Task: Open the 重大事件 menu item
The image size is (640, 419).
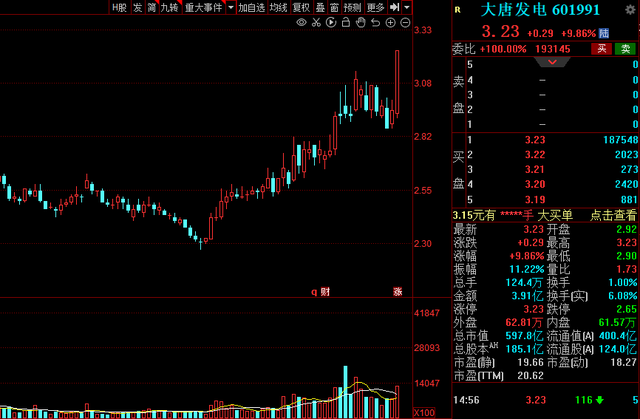Action: 203,7
